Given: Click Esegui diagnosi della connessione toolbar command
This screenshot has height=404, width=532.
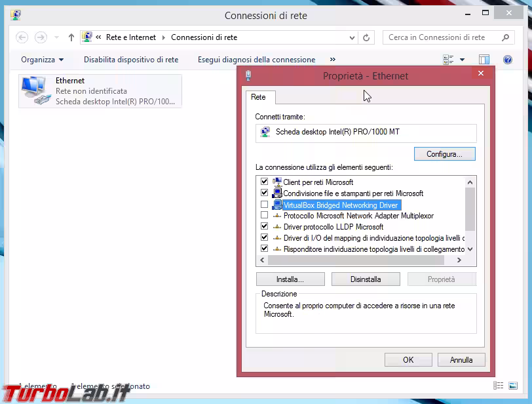Looking at the screenshot, I should point(256,59).
